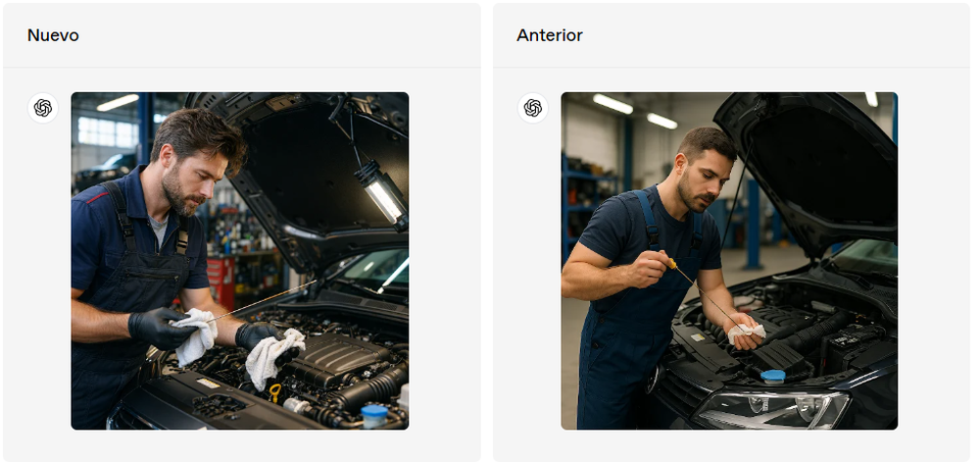
Task: Click the yellow dipstick handle in Anterior image
Action: 670,264
